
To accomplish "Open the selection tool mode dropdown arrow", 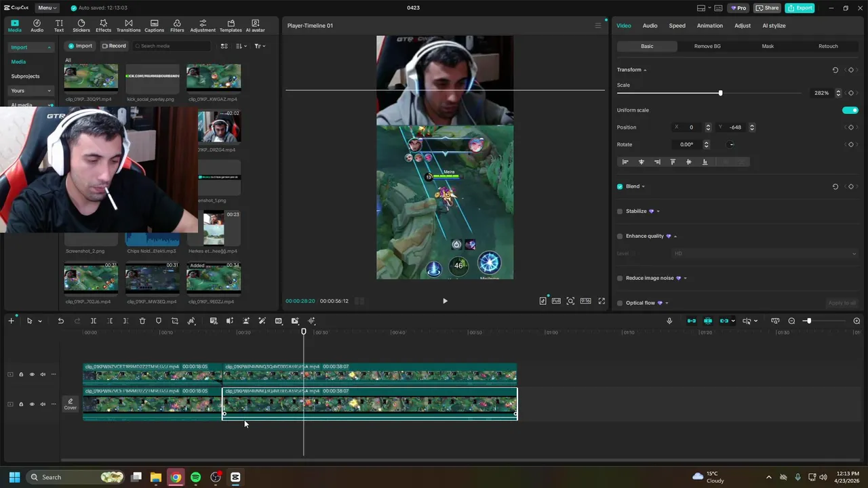I will 40,321.
